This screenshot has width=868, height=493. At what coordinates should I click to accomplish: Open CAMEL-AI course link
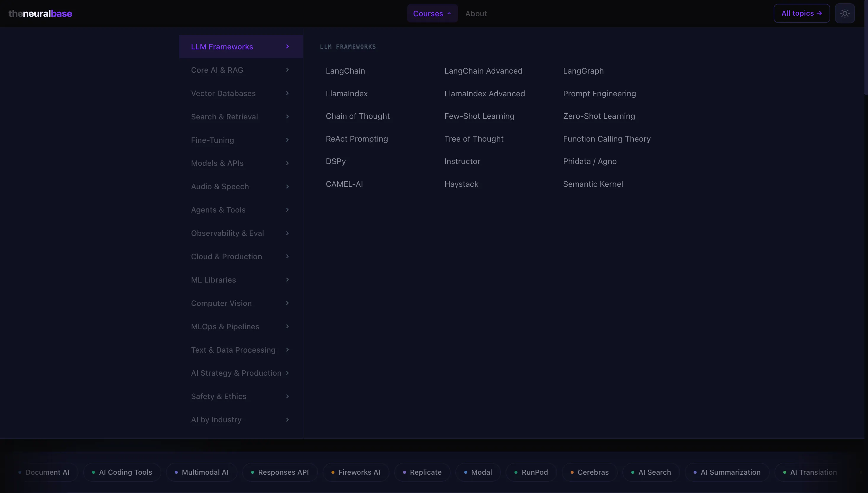pos(344,184)
